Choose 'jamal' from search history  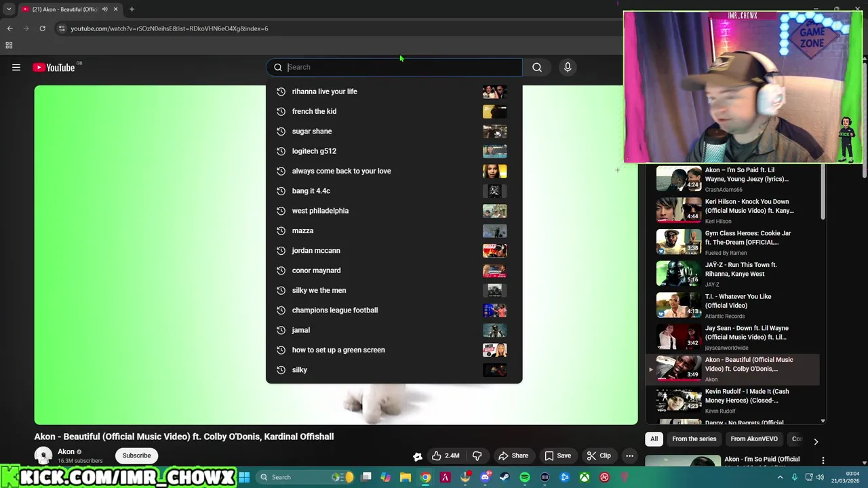click(394, 330)
